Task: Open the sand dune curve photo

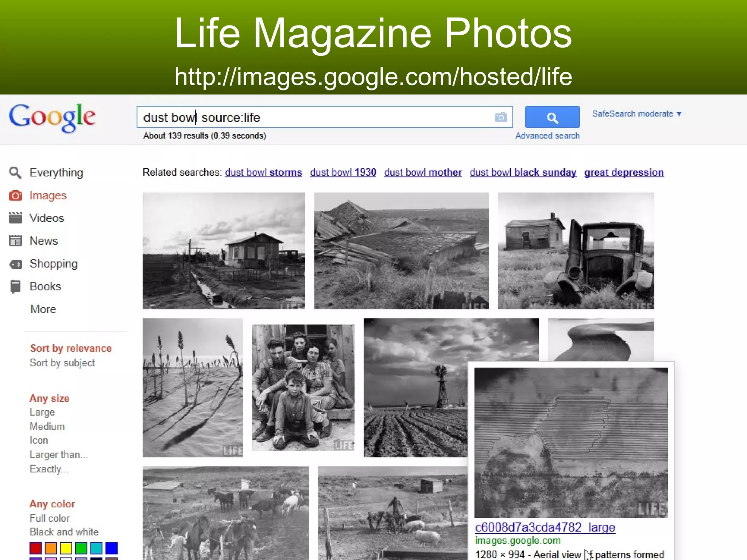Action: pyautogui.click(x=601, y=339)
